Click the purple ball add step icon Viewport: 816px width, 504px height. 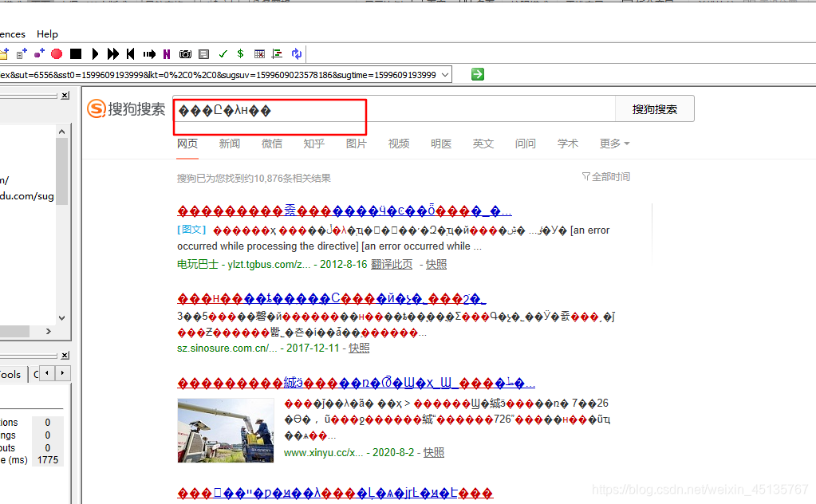pyautogui.click(x=39, y=53)
